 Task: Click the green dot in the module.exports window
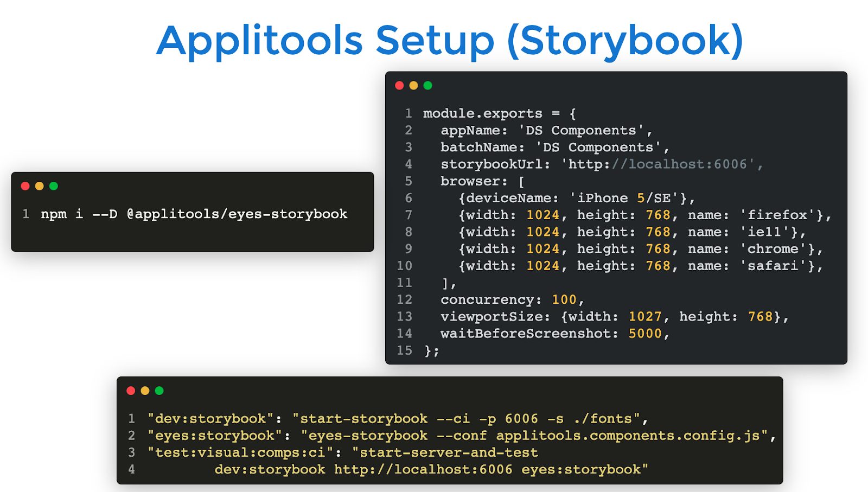click(427, 85)
